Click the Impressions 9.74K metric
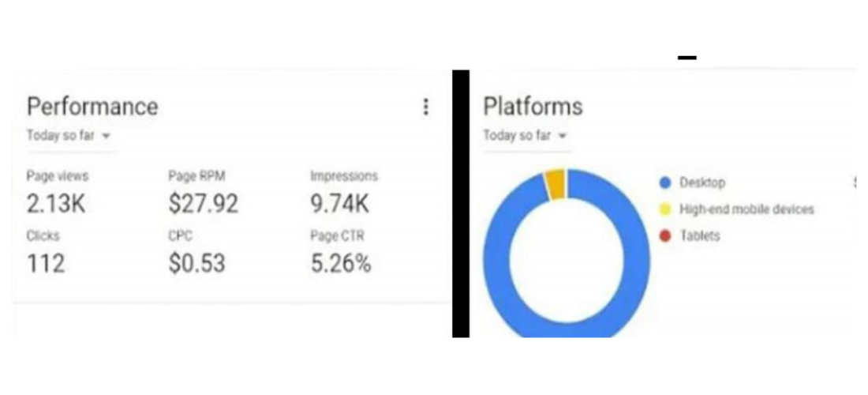This screenshot has width=868, height=395. pos(344,192)
